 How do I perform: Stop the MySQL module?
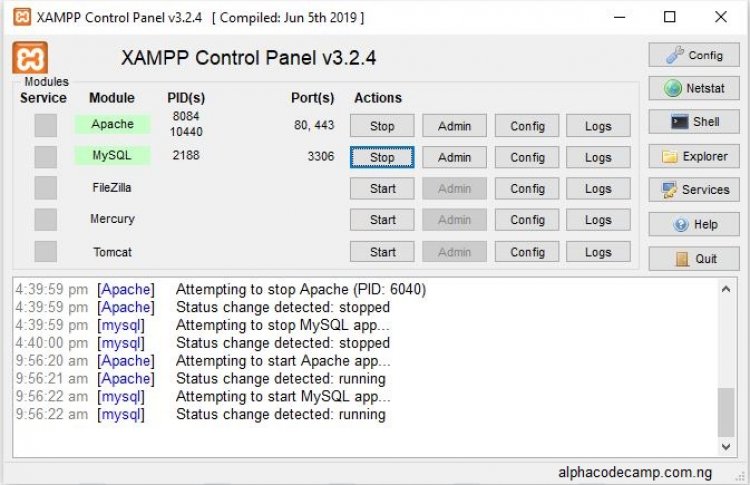point(382,157)
